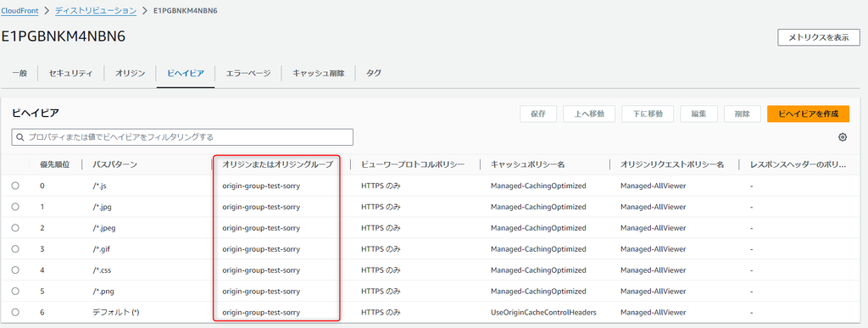Click the /*.png path pattern cell

click(x=103, y=291)
